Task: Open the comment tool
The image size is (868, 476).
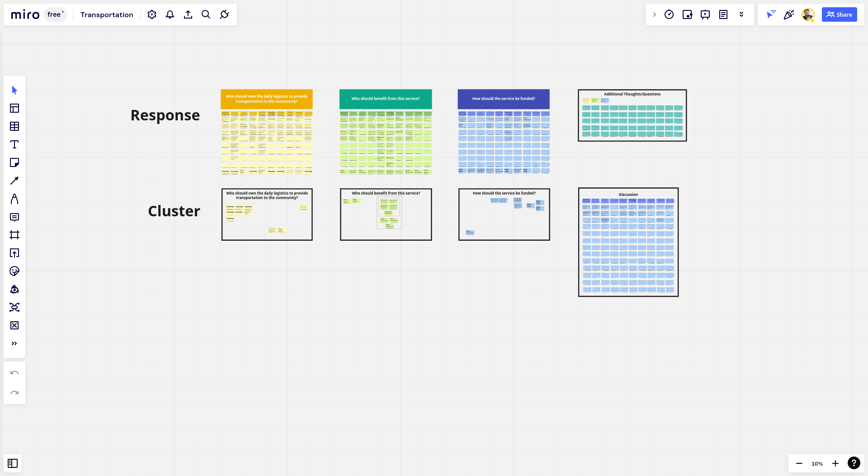Action: pyautogui.click(x=14, y=217)
